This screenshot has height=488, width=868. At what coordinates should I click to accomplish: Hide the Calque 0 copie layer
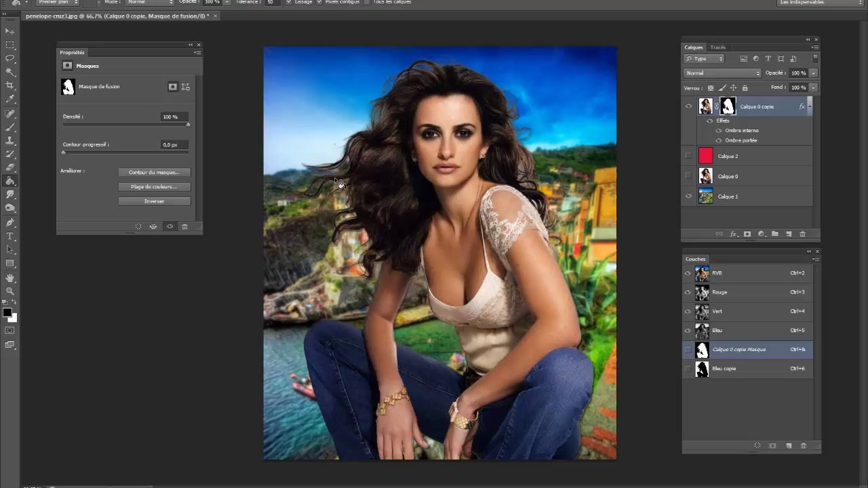688,106
